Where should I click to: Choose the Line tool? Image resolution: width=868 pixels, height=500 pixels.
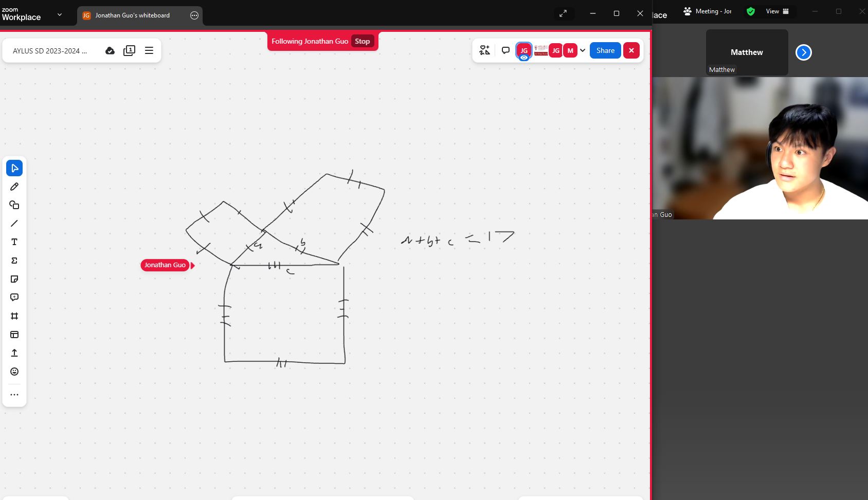coord(14,224)
